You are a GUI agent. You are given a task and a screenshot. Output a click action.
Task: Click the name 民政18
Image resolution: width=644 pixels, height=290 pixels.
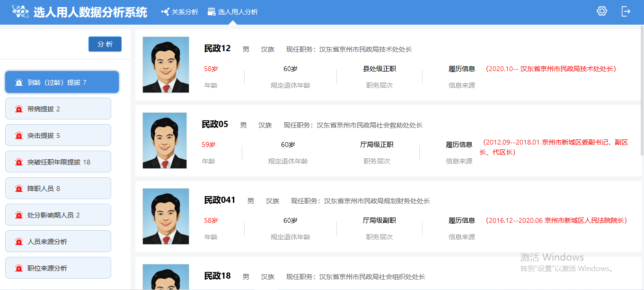click(x=217, y=276)
